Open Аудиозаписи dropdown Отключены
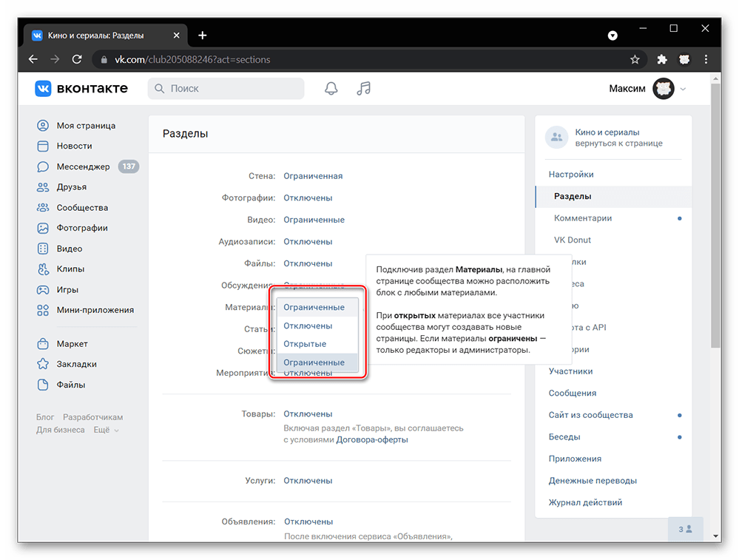This screenshot has height=560, width=739. 308,242
